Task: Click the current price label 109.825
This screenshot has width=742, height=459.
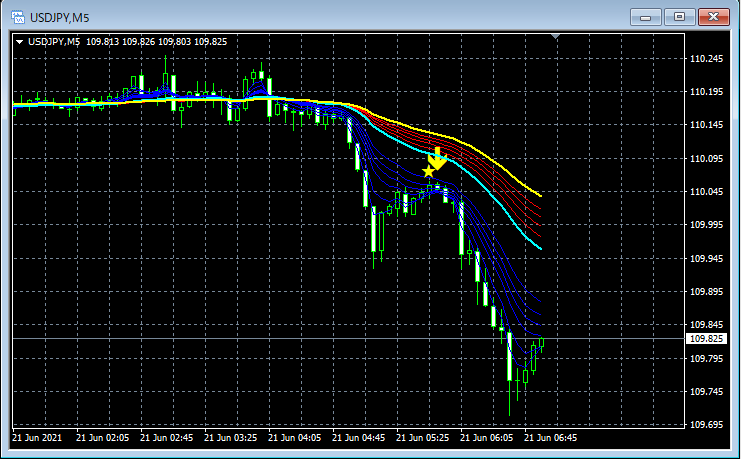Action: (706, 338)
